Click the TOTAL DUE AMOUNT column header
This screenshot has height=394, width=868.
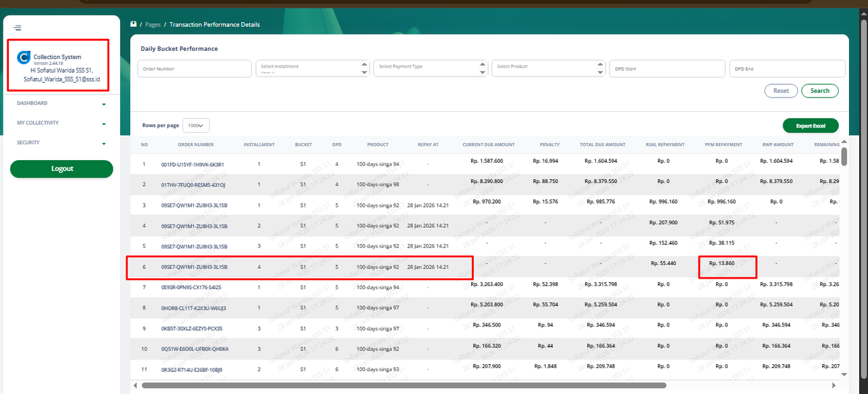coord(603,144)
